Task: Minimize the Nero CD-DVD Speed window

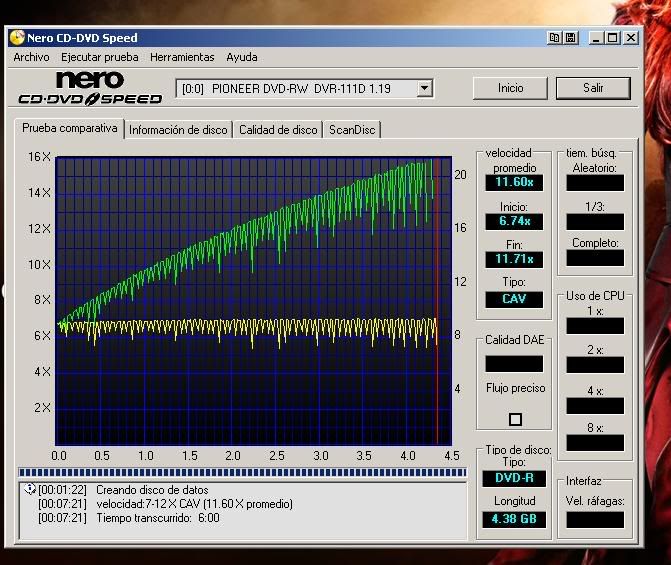Action: [596, 38]
